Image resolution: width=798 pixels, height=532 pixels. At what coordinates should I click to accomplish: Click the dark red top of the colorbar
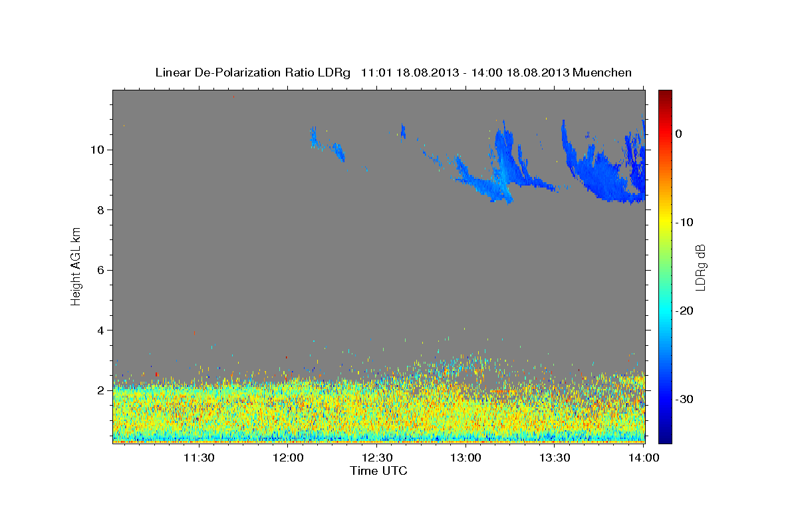point(665,95)
